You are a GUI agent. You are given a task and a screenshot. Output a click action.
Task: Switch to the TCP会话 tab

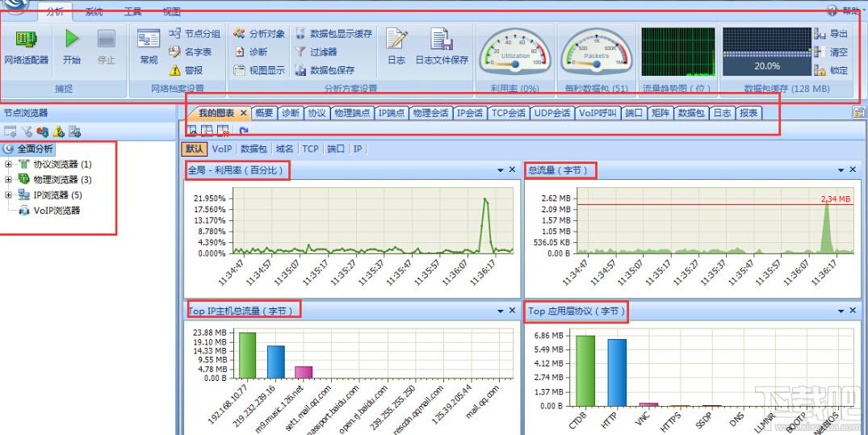click(508, 113)
